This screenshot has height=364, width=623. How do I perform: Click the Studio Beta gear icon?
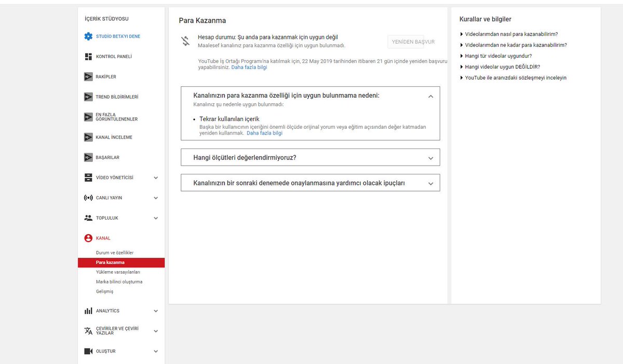(88, 36)
